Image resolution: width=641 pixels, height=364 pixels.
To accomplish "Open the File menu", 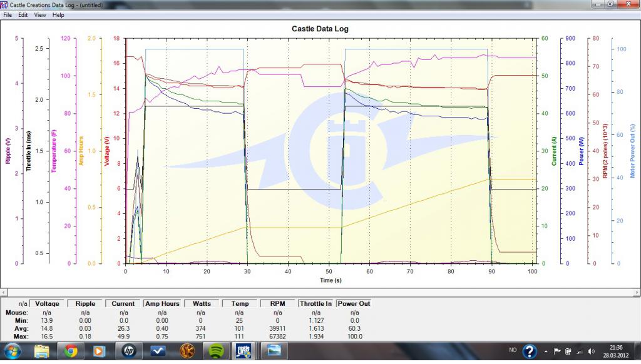I will click(8, 14).
